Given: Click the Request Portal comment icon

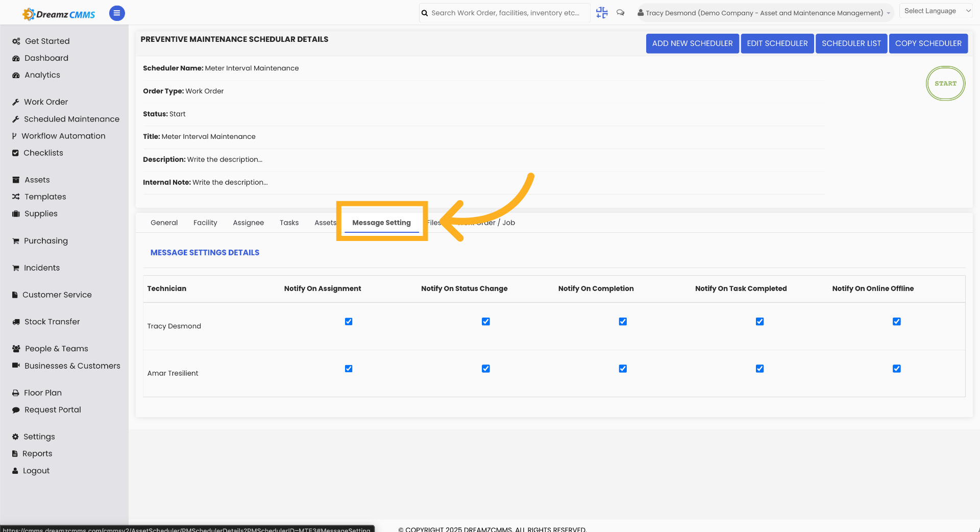Looking at the screenshot, I should 16,410.
